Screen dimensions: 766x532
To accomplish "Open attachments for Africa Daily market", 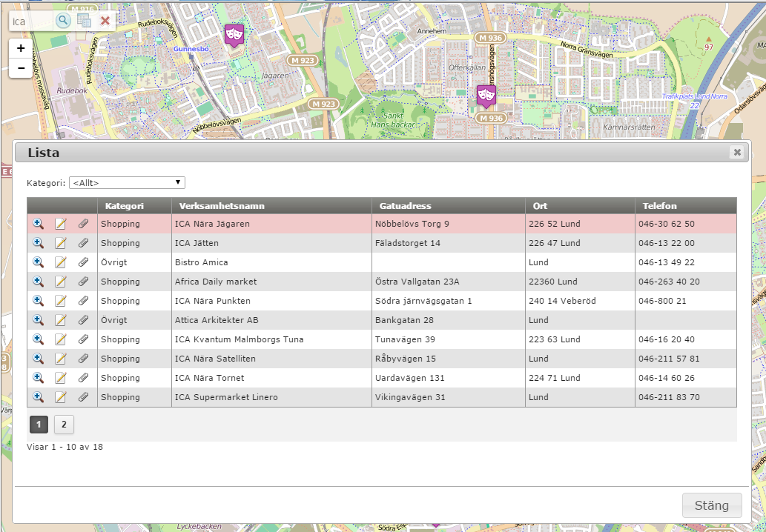I will pyautogui.click(x=84, y=282).
